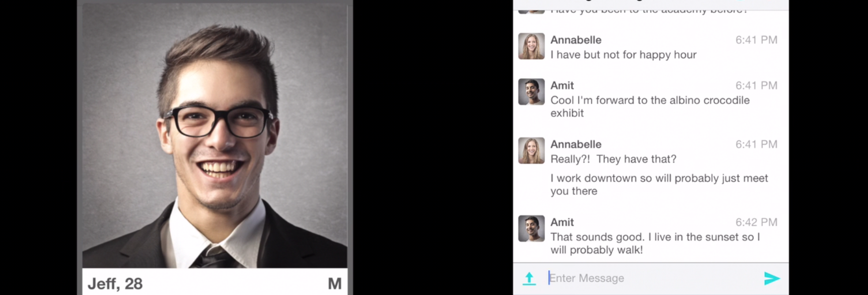868x295 pixels.
Task: Tap the teal send arrow icon
Action: pyautogui.click(x=771, y=279)
